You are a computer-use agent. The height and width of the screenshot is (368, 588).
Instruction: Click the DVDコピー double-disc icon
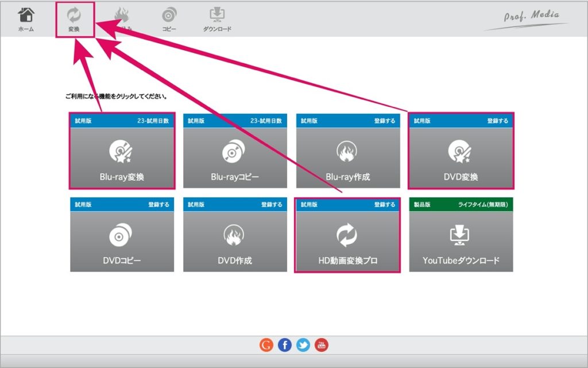121,235
